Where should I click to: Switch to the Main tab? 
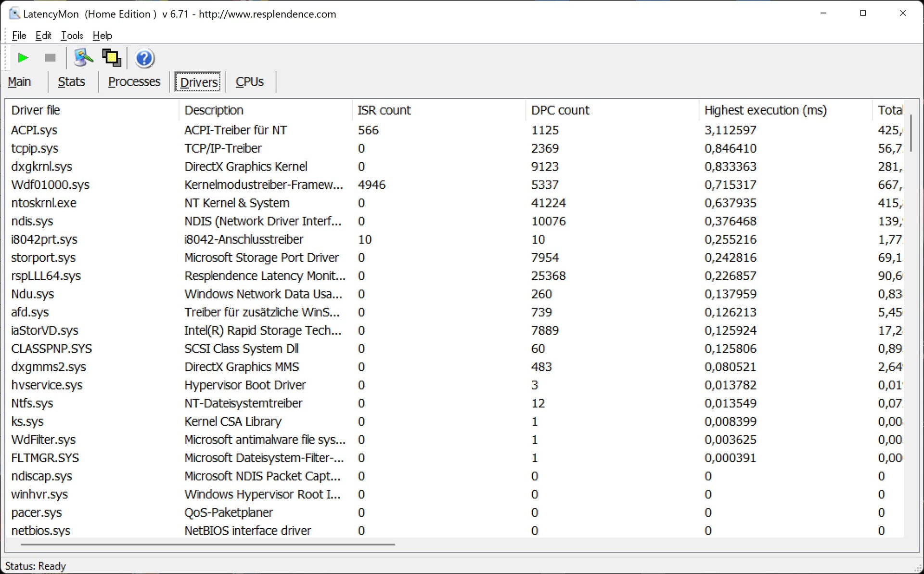(x=19, y=82)
